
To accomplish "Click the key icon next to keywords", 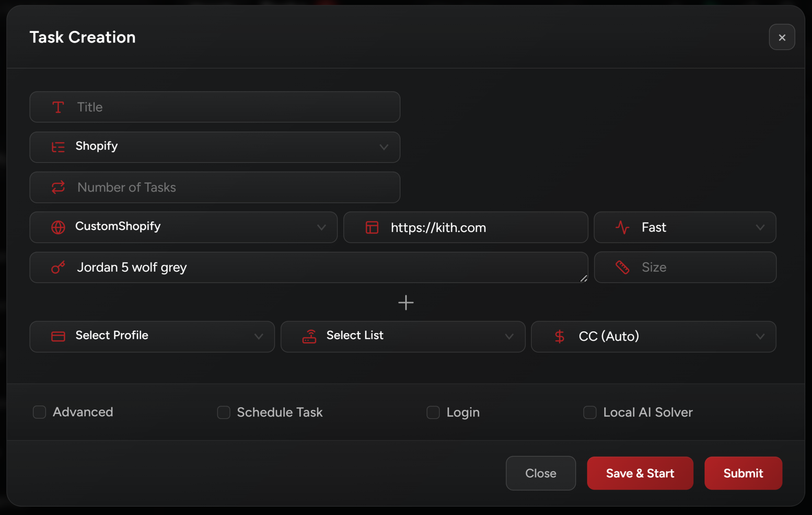I will coord(58,267).
